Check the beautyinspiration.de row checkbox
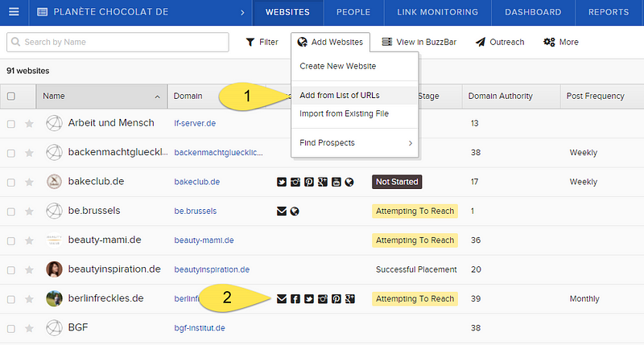 point(11,270)
